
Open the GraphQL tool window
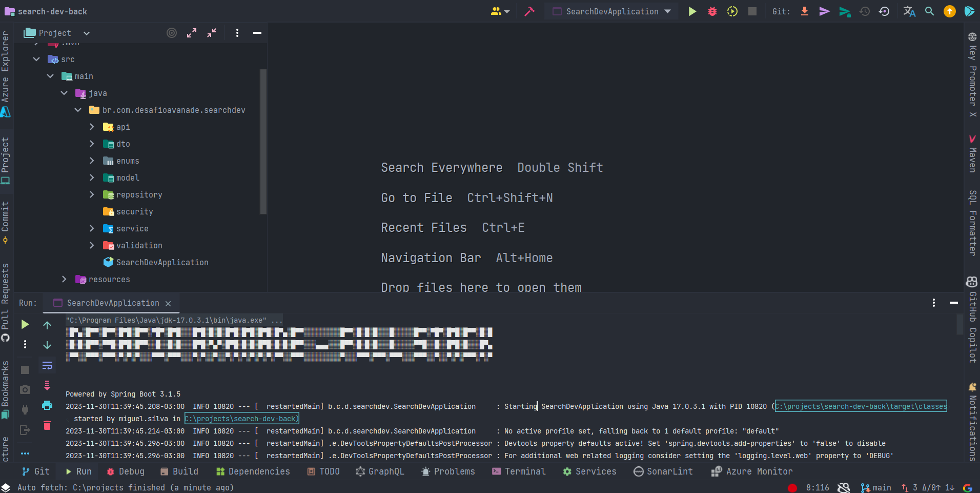pyautogui.click(x=380, y=471)
